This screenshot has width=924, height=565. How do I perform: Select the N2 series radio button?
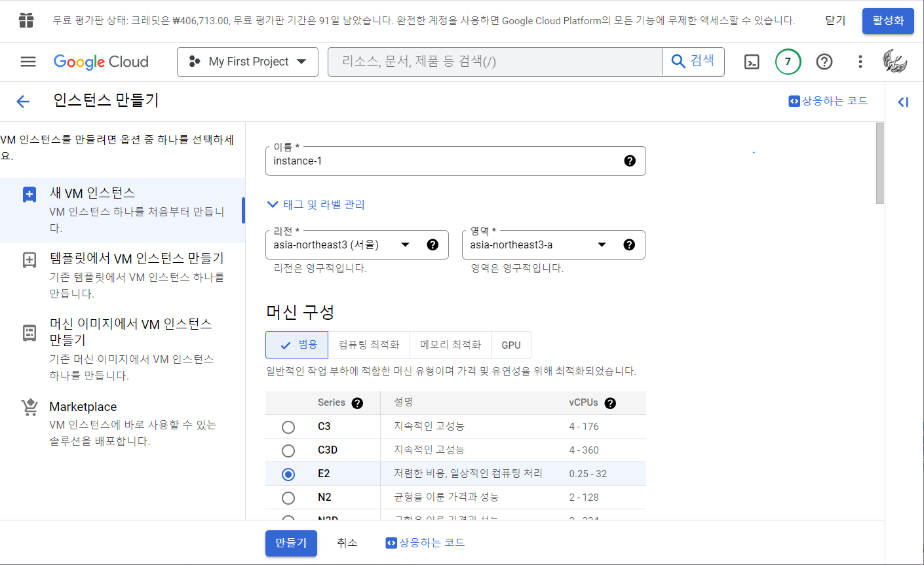[288, 498]
